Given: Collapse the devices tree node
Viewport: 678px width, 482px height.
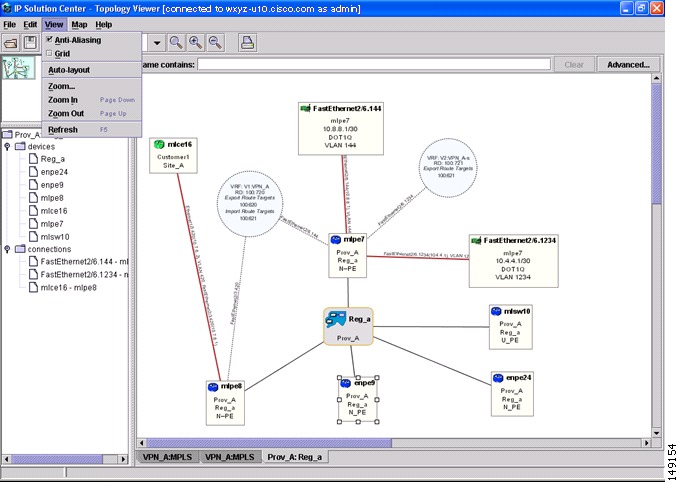Looking at the screenshot, I should pyautogui.click(x=7, y=147).
